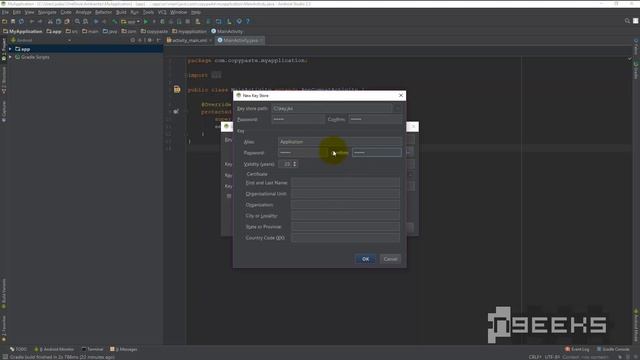Open the Navigate menu
Image resolution: width=640 pixels, height=360 pixels.
pos(47,12)
